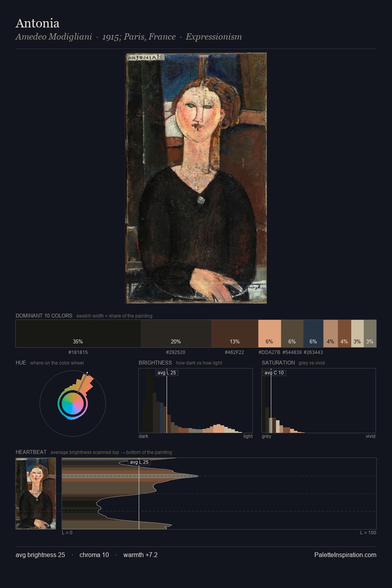The width and height of the screenshot is (392, 588).
Task: Click hex code '#292520' label
Action: (176, 352)
